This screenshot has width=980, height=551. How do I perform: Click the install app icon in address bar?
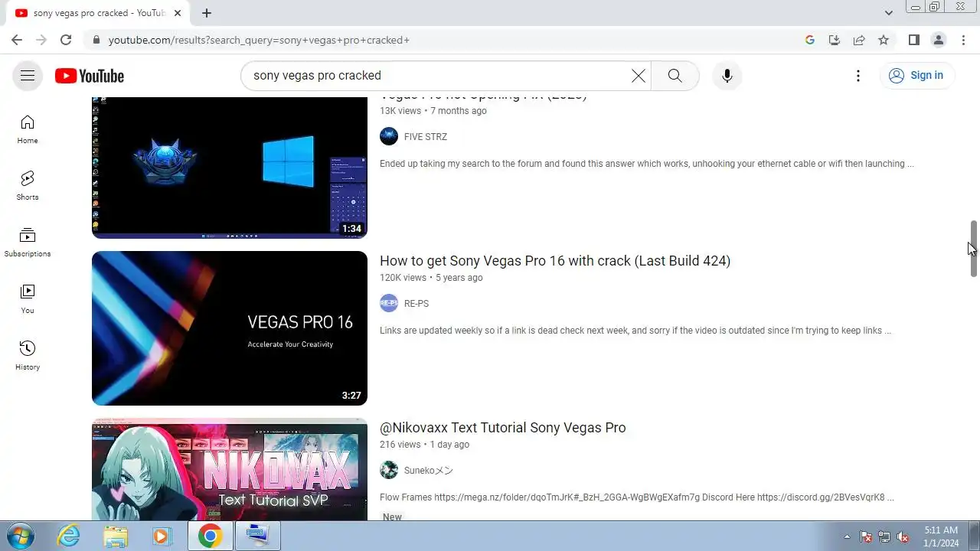point(835,40)
